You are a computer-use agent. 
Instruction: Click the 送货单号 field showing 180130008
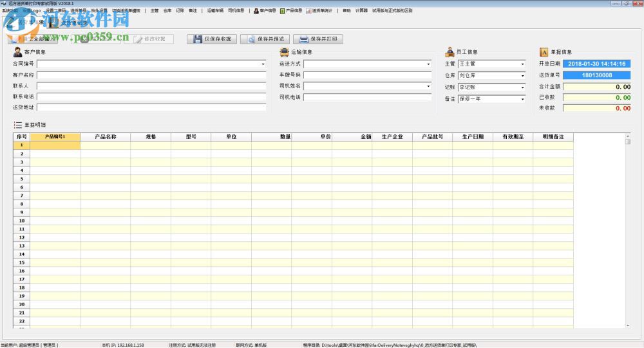click(x=597, y=75)
